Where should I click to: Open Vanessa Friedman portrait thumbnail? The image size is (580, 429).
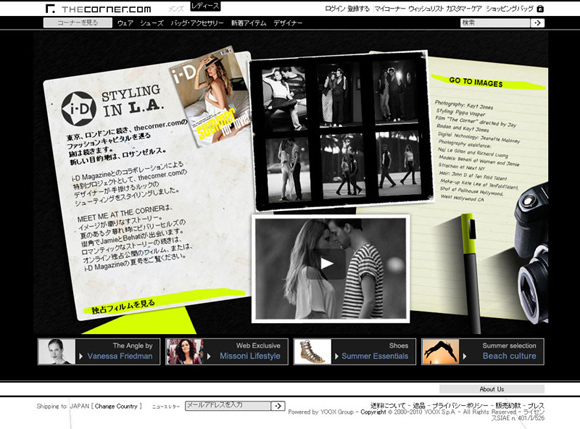coord(57,351)
